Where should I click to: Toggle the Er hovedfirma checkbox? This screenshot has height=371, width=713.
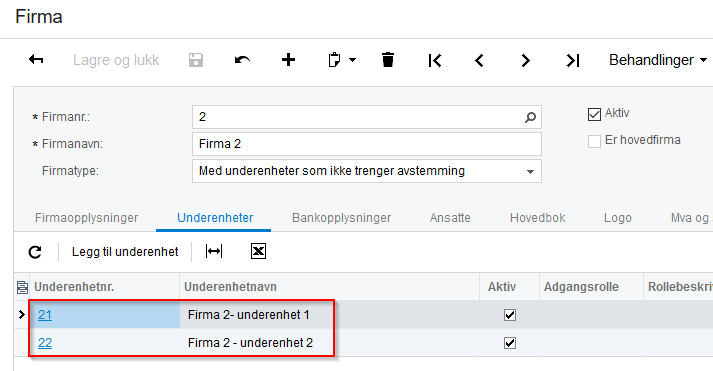tap(594, 141)
